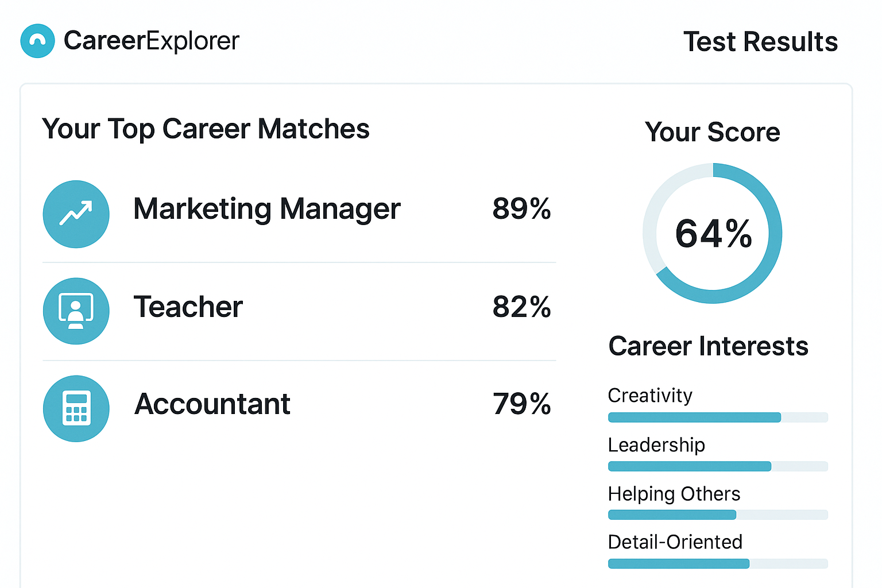Click the Your Top Career Matches heading
This screenshot has height=588, width=882.
coord(206,129)
